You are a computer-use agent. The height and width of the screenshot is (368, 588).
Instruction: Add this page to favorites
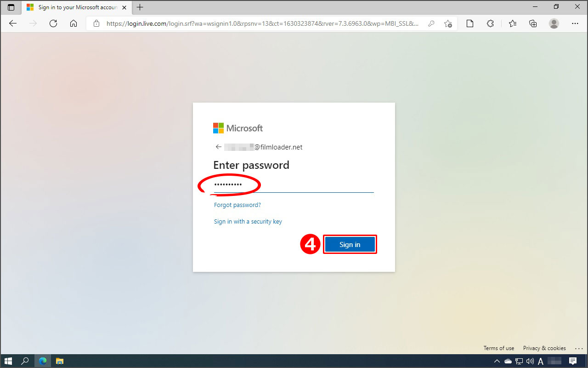448,23
